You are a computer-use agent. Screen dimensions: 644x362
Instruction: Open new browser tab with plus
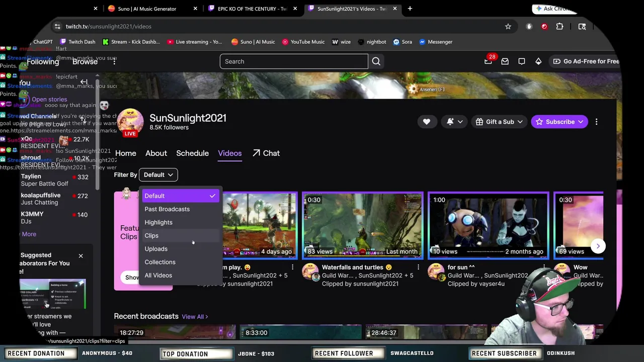pyautogui.click(x=410, y=9)
